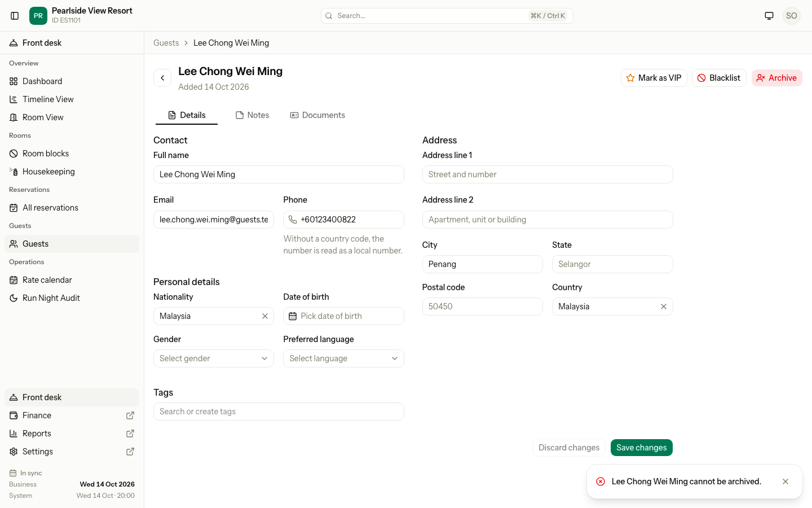Go back using the arrow button
The image size is (812, 508).
[x=162, y=78]
